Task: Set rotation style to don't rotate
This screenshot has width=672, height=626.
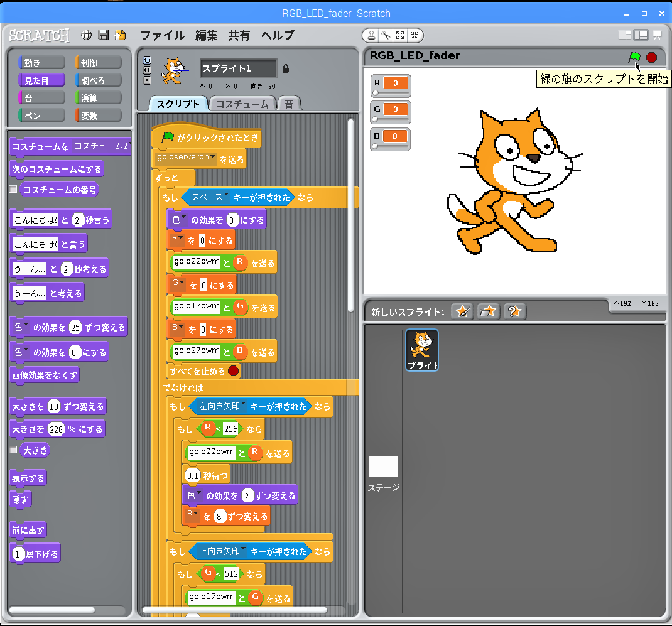Action: pos(147,80)
